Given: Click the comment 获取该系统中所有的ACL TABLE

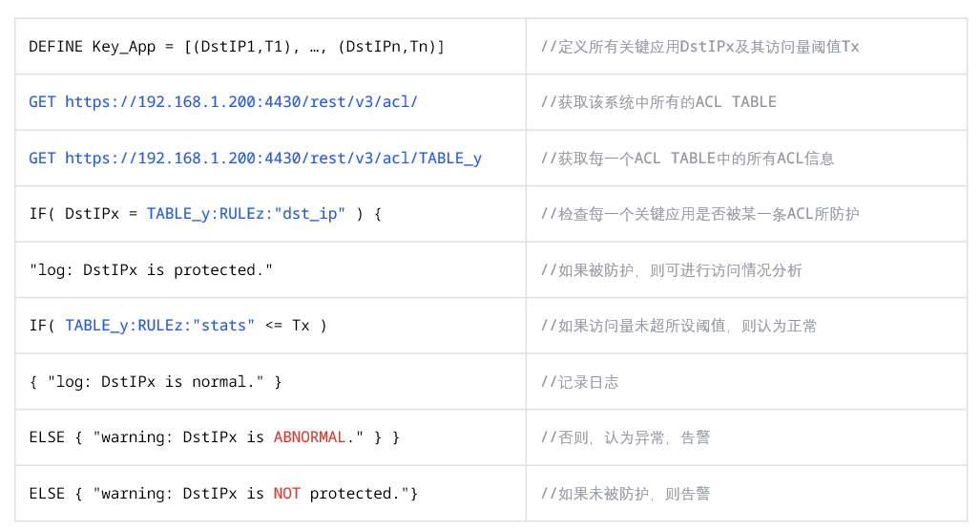Looking at the screenshot, I should 658,102.
